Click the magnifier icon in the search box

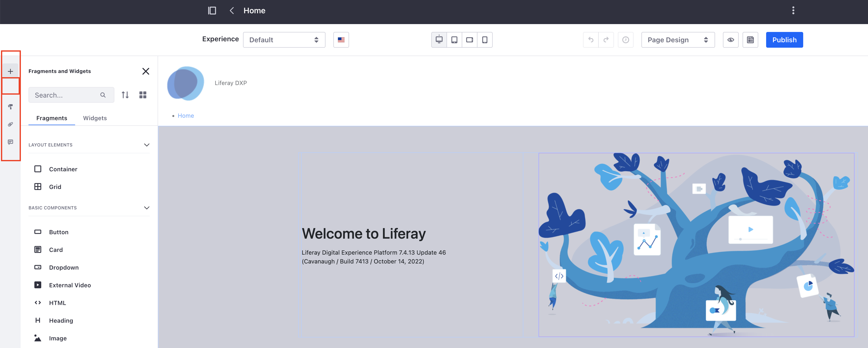click(x=103, y=95)
